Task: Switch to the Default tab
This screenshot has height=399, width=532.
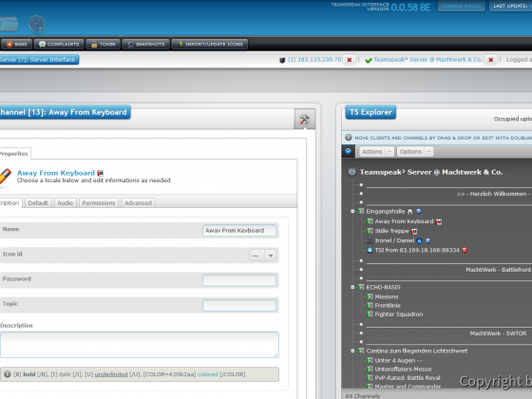Action: coord(38,203)
